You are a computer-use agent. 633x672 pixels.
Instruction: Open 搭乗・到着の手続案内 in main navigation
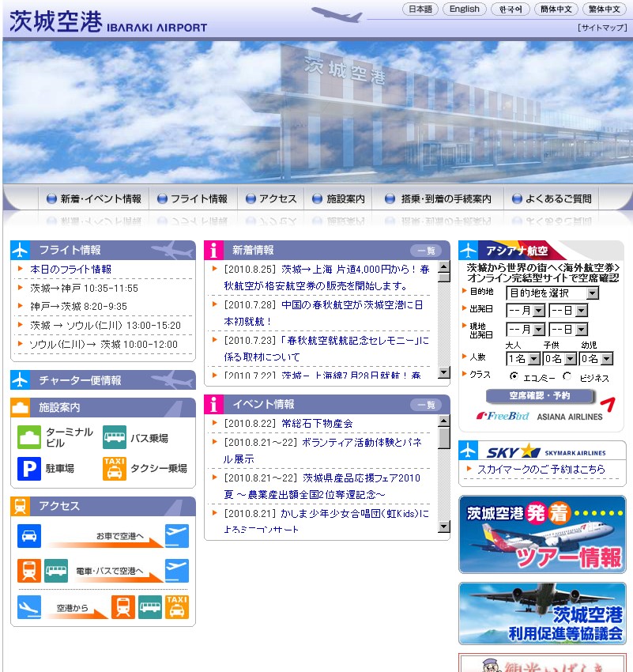click(x=438, y=199)
